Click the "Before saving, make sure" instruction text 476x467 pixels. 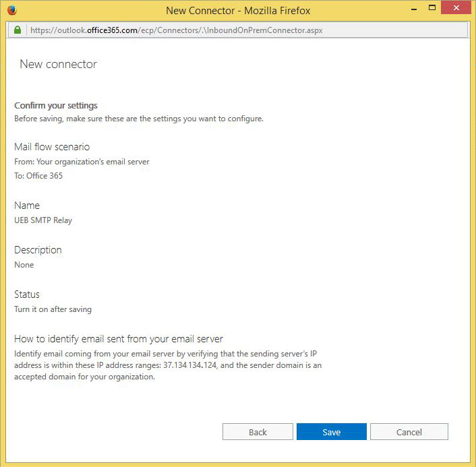(139, 119)
